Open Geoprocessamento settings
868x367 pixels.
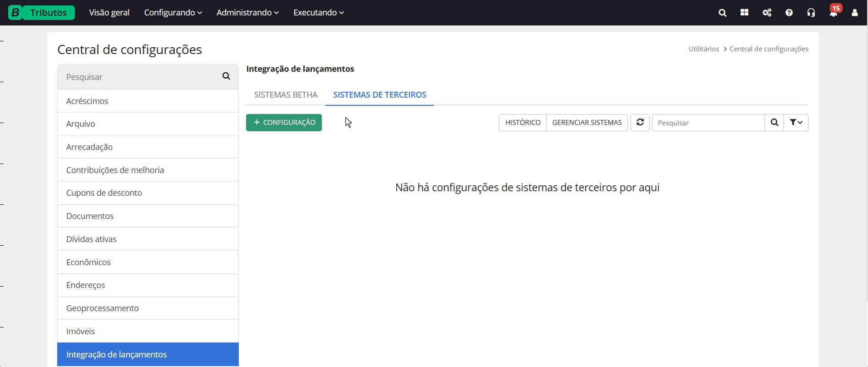148,308
